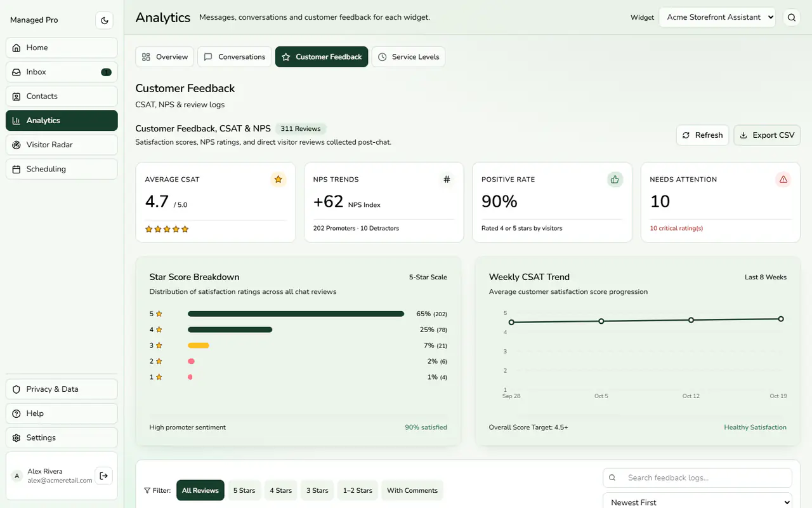Click Export CSV
The width and height of the screenshot is (812, 508).
767,135
